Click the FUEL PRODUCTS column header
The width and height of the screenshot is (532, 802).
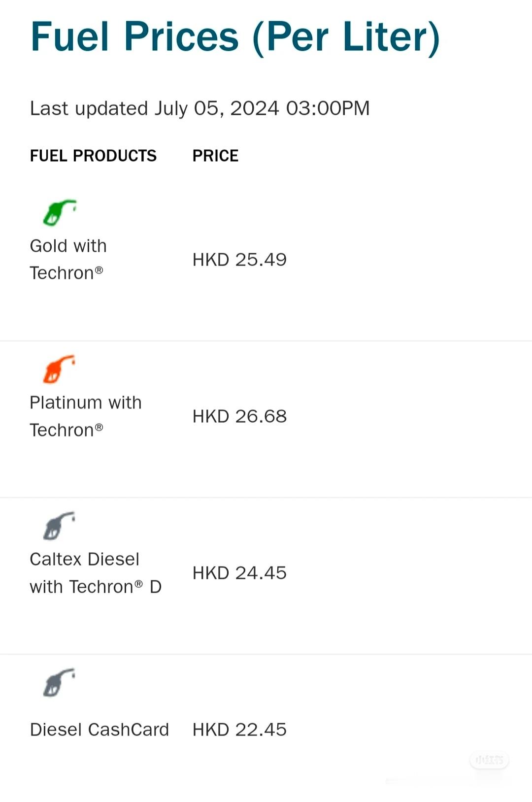(93, 156)
